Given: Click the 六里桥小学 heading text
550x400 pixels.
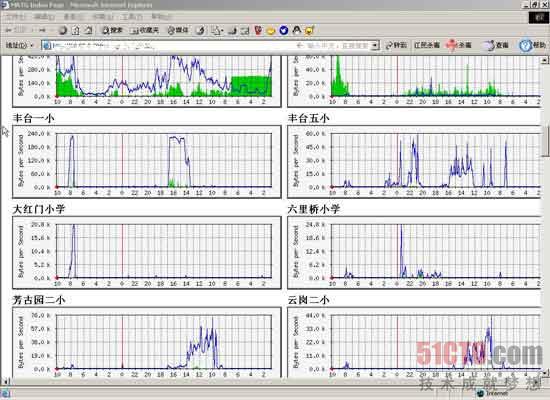Looking at the screenshot, I should click(314, 209).
